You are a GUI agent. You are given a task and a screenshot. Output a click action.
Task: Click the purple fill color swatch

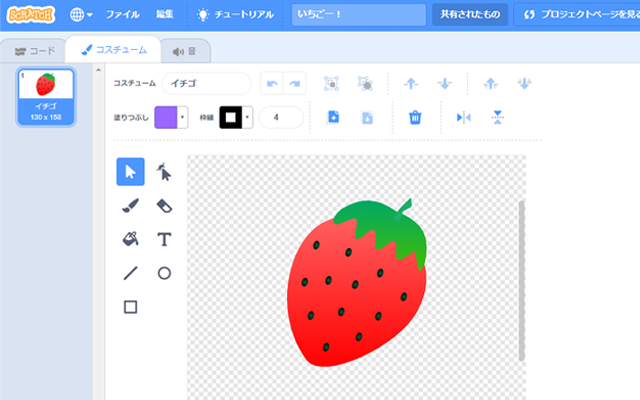point(166,118)
